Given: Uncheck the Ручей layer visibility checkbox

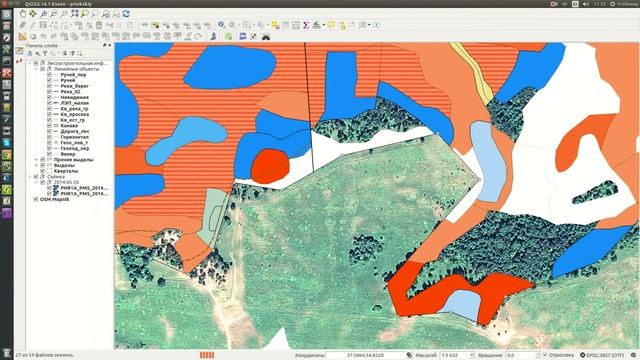Looking at the screenshot, I should (x=49, y=80).
